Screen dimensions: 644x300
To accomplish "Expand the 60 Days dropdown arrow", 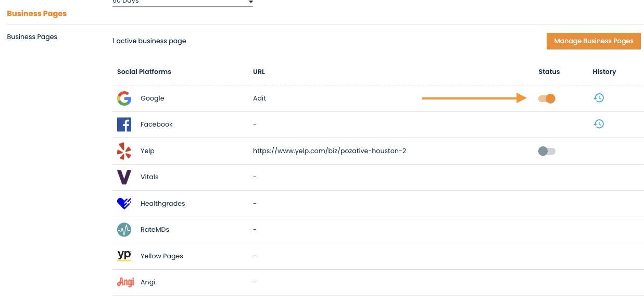I will tap(250, 3).
